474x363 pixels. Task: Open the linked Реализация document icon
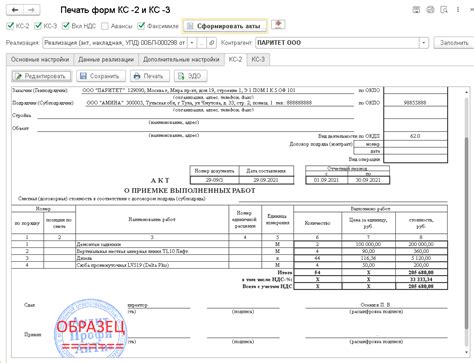pyautogui.click(x=211, y=43)
